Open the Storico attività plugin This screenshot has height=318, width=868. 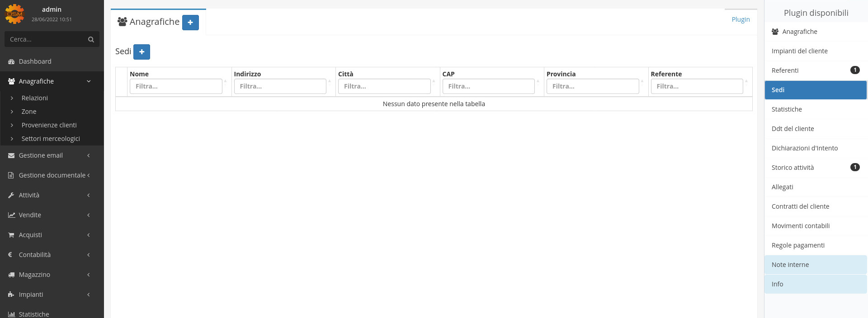[x=793, y=168]
